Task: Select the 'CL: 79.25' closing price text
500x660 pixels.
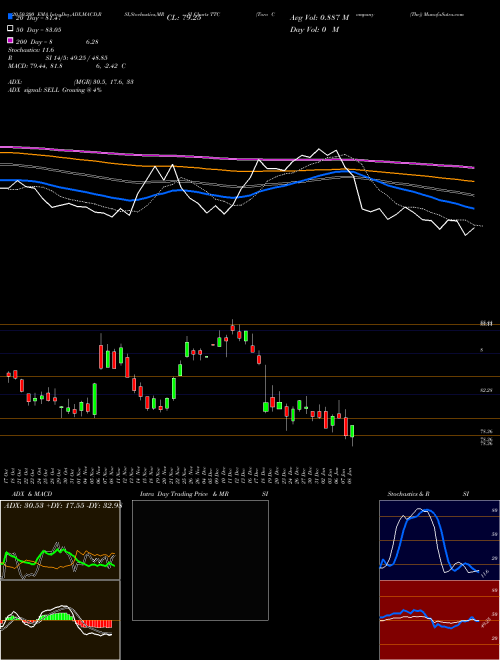Action: click(184, 18)
